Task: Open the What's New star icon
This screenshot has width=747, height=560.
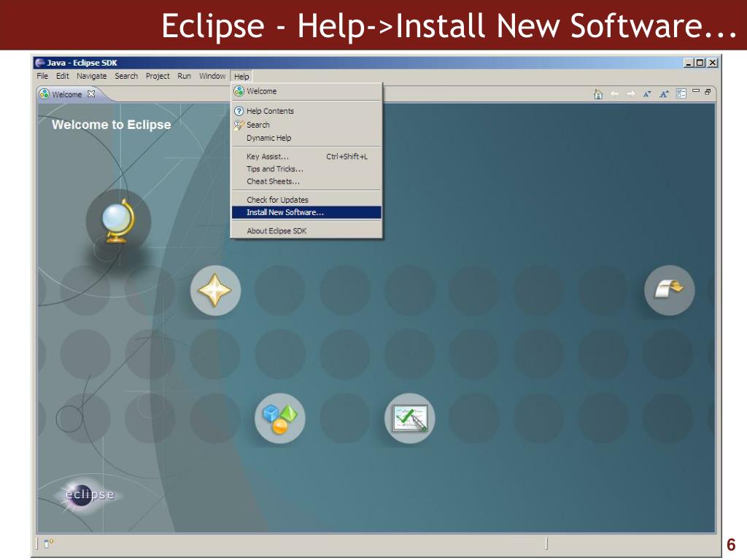Action: [x=215, y=290]
